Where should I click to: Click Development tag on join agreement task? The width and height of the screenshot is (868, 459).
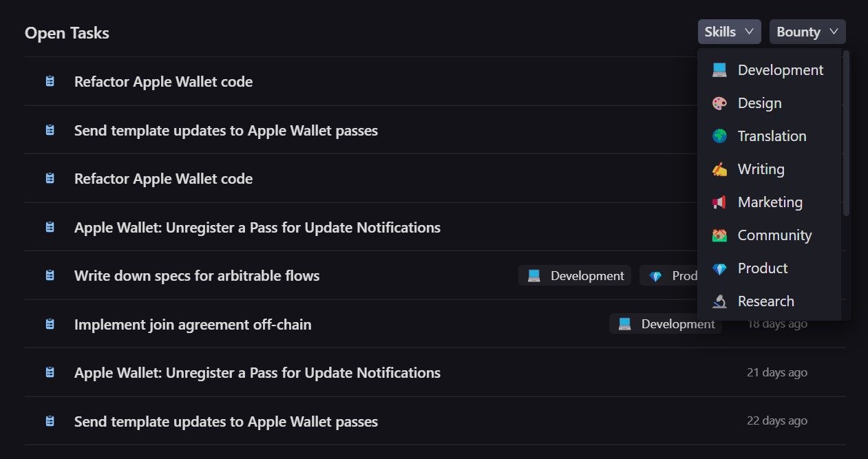666,324
